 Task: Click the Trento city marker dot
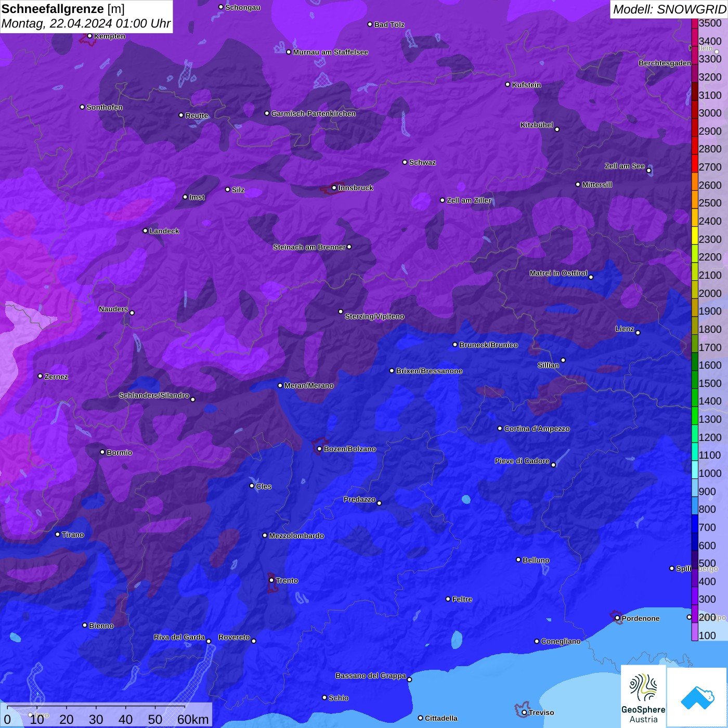[x=271, y=580]
